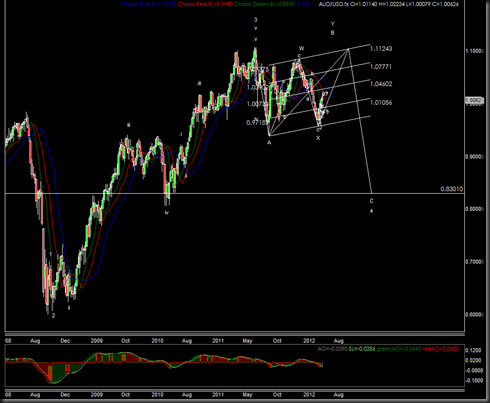Select the wave label A at channel origin
490x403 pixels.
pos(269,143)
